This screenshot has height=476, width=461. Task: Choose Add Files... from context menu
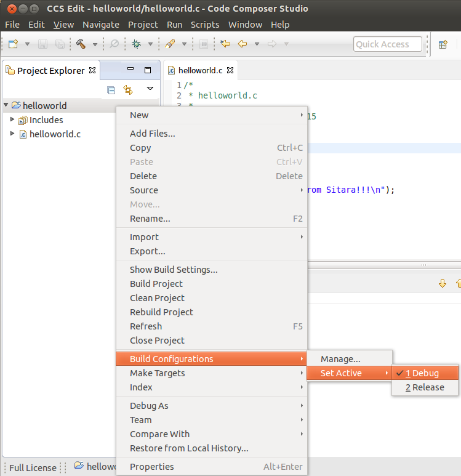(x=212, y=134)
